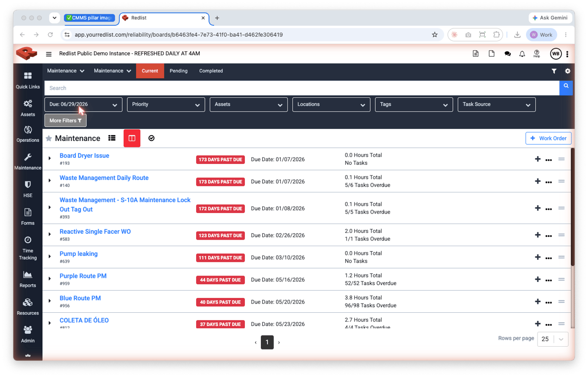The width and height of the screenshot is (588, 377).
Task: Open the Task Source filter dropdown
Action: tap(497, 105)
